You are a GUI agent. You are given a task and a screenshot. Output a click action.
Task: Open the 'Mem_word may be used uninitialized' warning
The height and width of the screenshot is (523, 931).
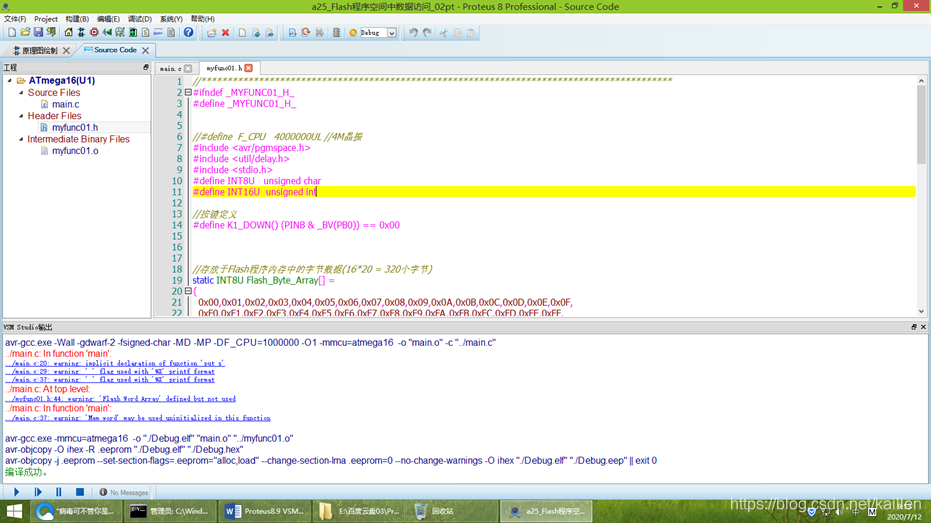(x=138, y=418)
